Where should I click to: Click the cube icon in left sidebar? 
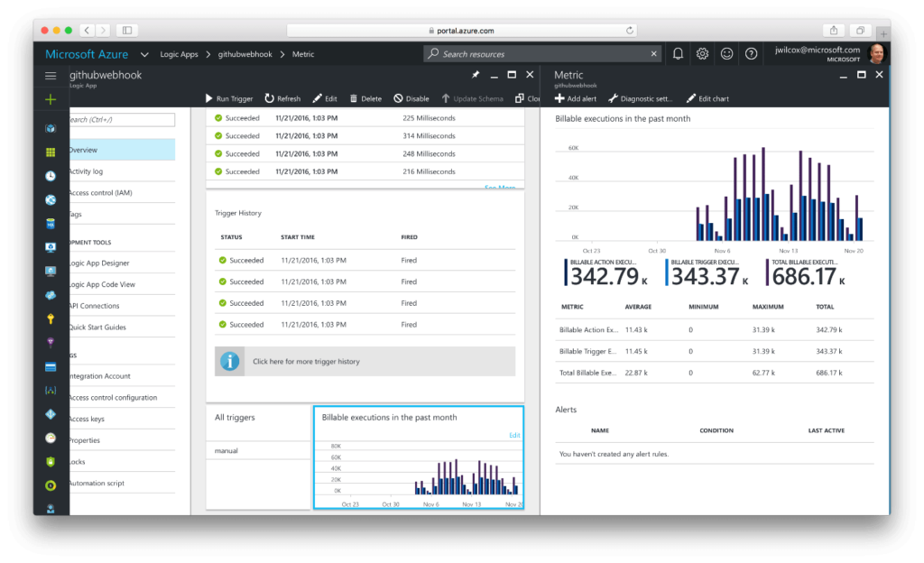pos(51,128)
